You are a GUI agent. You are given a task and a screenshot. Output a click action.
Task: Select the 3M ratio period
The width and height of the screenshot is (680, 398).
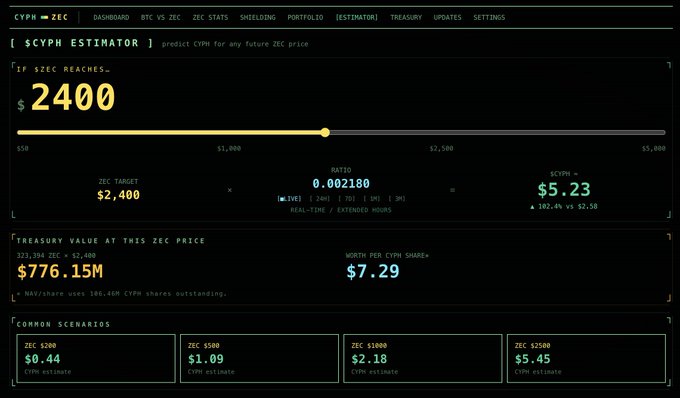coord(397,199)
